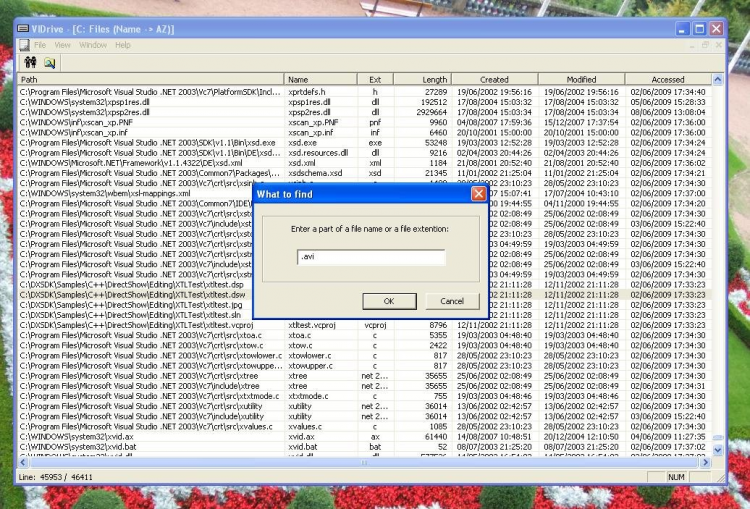The height and width of the screenshot is (509, 750).
Task: Click the xtltest.jpg path row
Action: [x=131, y=305]
